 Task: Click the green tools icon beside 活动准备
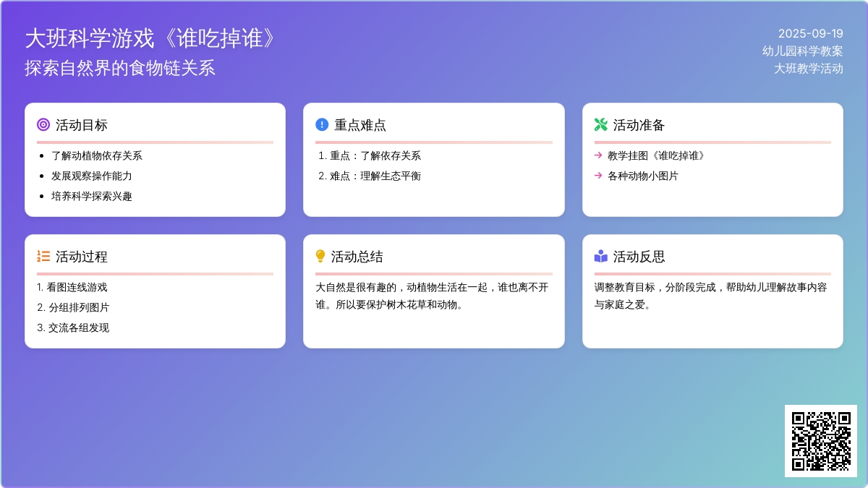click(600, 125)
